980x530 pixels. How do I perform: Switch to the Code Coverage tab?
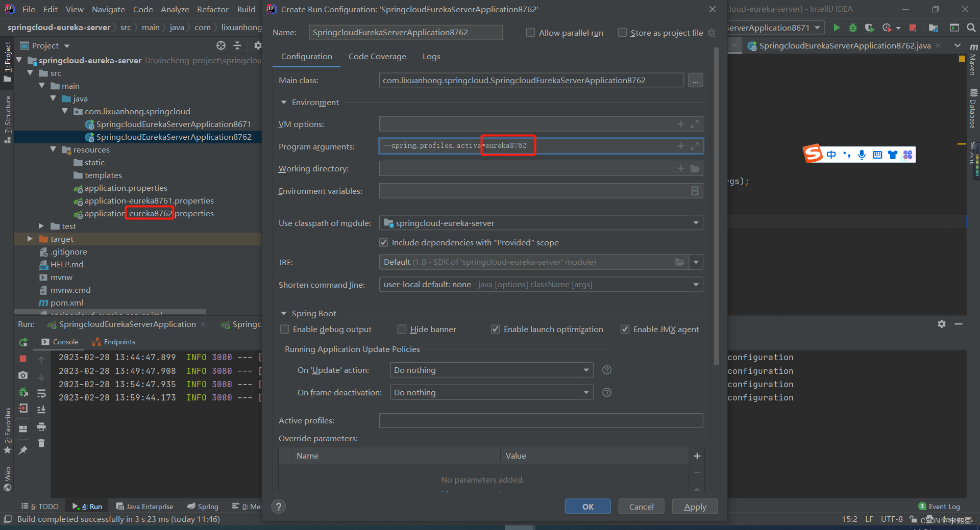click(377, 57)
